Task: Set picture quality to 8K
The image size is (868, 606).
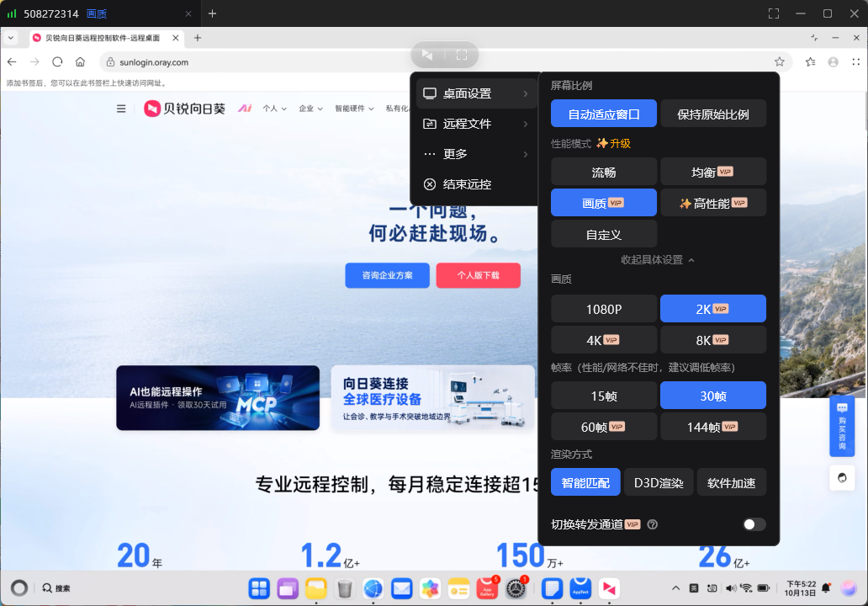Action: pyautogui.click(x=713, y=339)
